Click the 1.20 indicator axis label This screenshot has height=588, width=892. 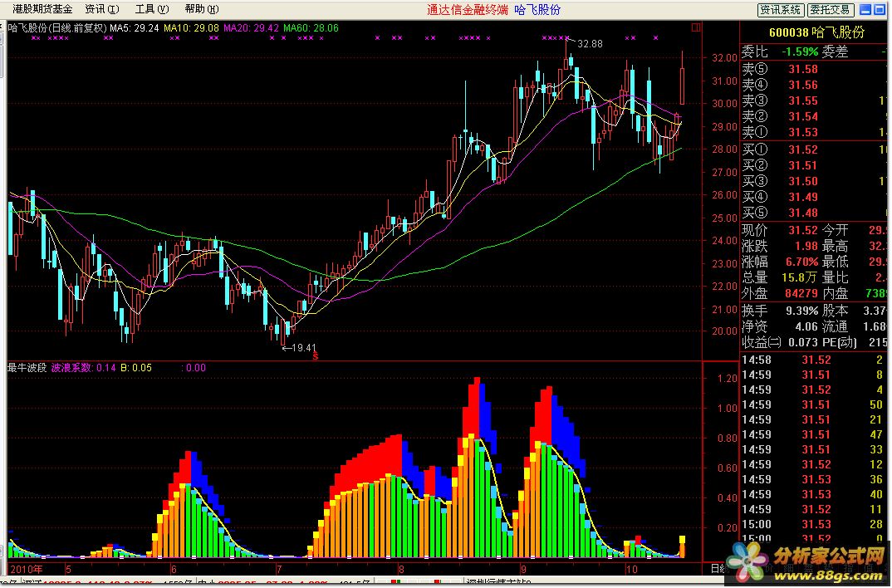(728, 379)
